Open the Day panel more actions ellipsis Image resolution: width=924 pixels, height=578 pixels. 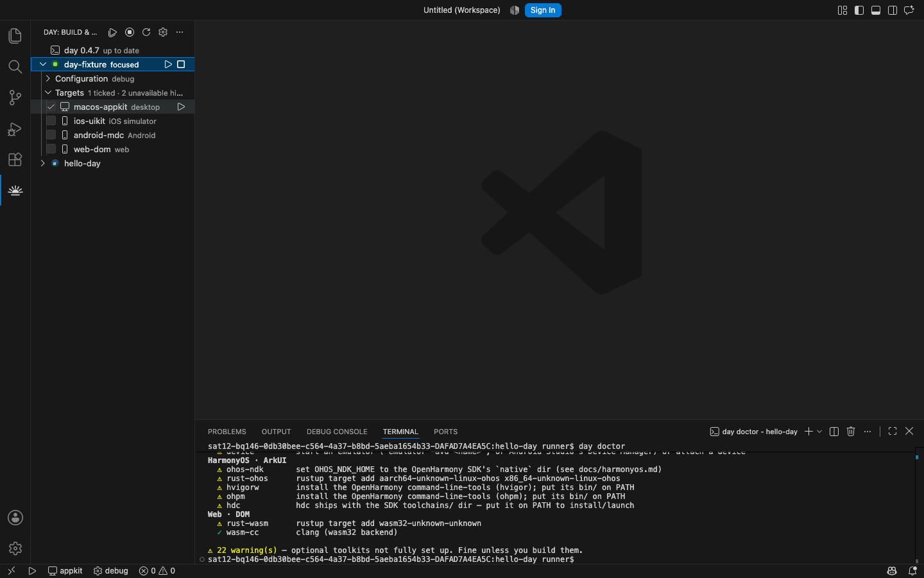click(180, 32)
